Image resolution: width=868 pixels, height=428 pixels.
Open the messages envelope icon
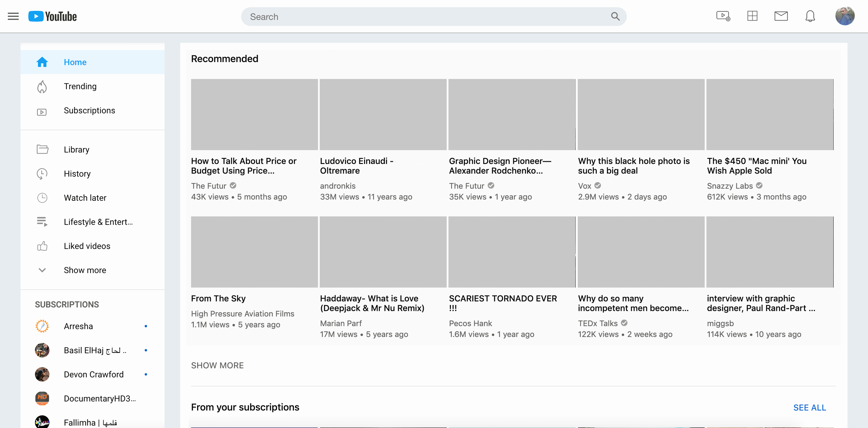point(781,16)
